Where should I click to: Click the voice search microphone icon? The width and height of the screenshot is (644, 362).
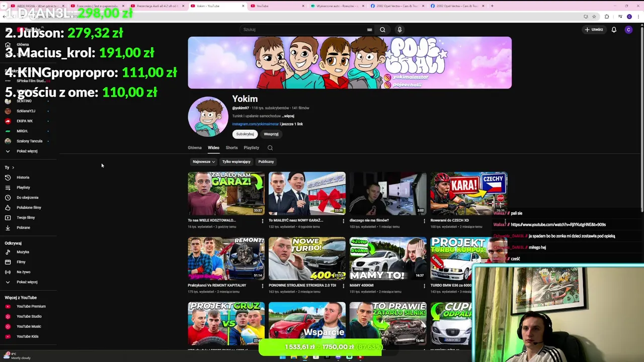[x=399, y=30]
